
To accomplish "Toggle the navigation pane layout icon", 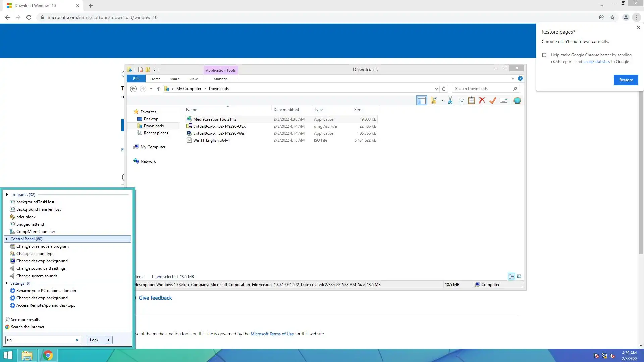I will pos(421,100).
